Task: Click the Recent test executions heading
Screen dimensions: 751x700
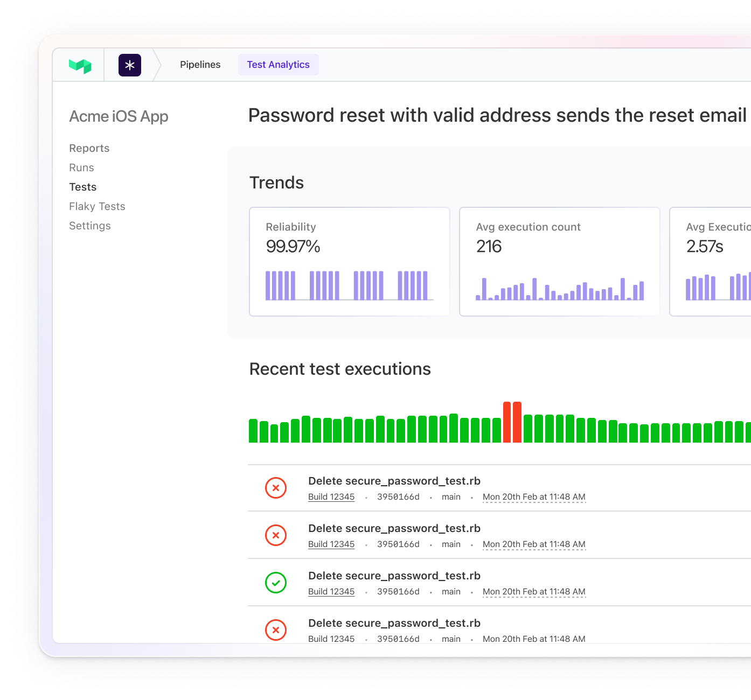Action: 340,369
